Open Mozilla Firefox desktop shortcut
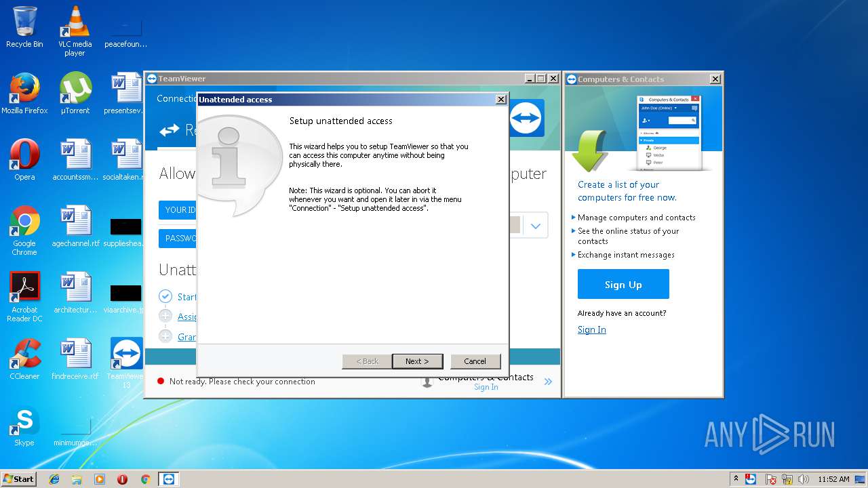The width and height of the screenshot is (868, 488). tap(24, 94)
